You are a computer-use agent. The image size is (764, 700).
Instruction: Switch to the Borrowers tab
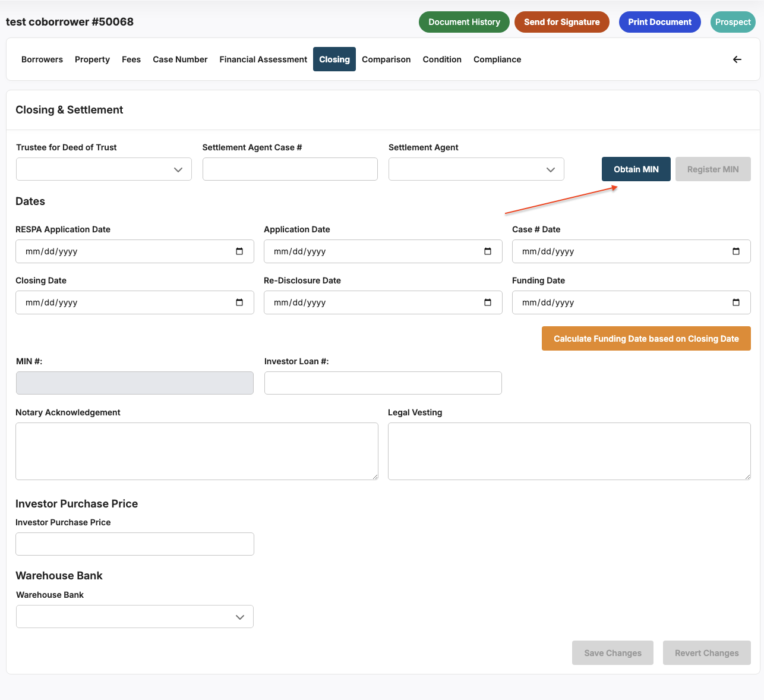pos(42,59)
